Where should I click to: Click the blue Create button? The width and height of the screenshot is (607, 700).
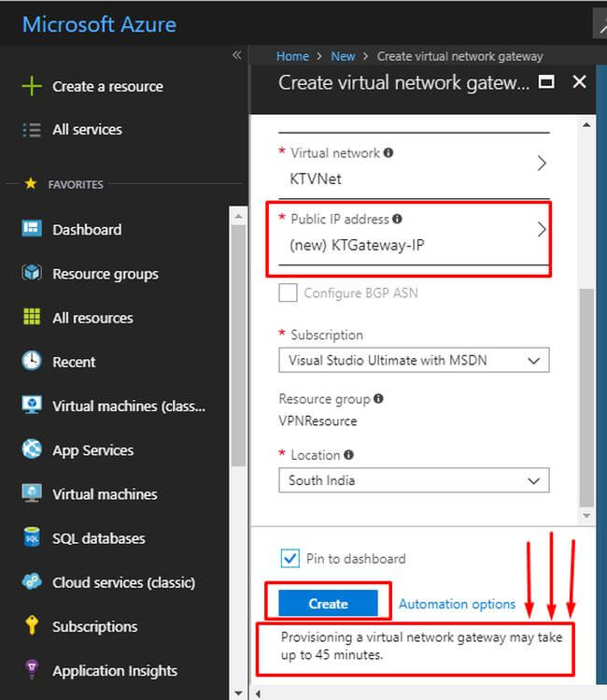[x=328, y=604]
